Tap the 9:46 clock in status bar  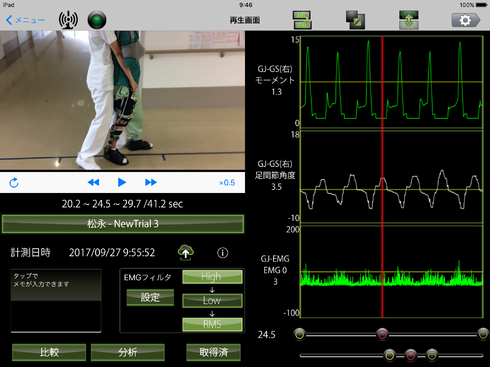(x=246, y=5)
